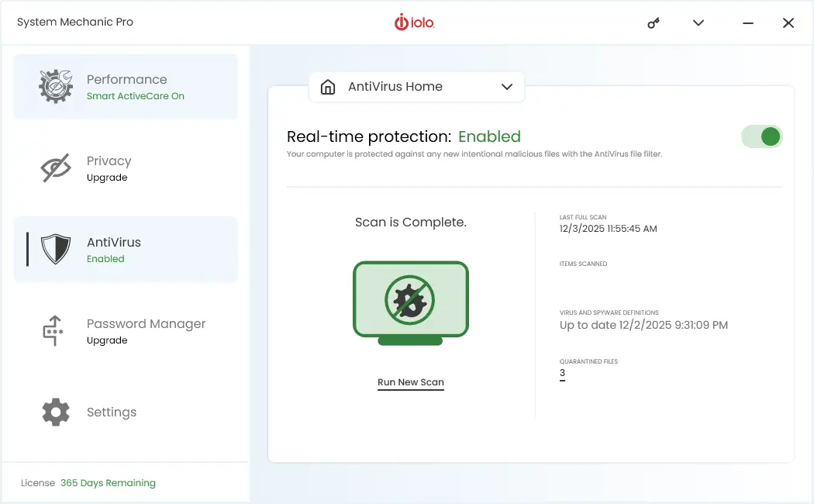
Task: Open AntiVirus via the shield icon
Action: click(x=54, y=250)
